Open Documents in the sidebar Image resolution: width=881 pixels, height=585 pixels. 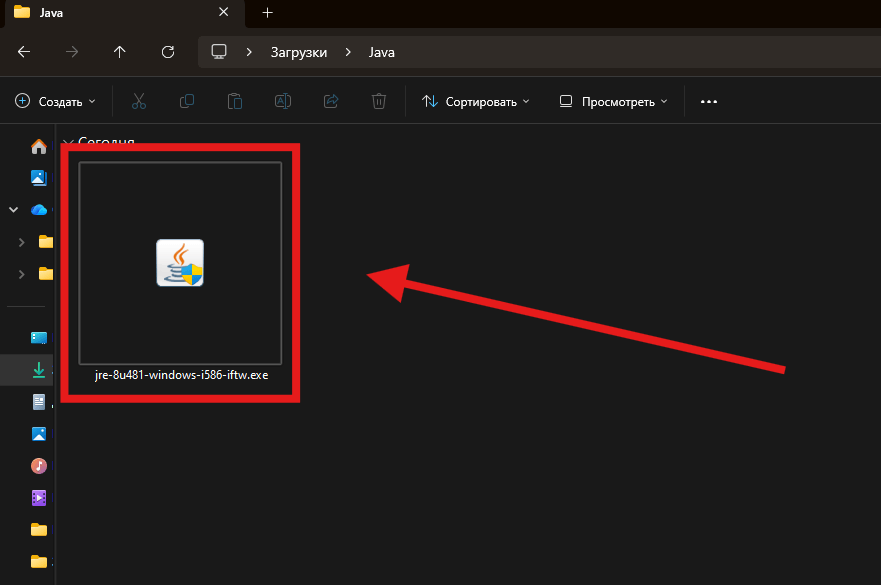click(39, 402)
